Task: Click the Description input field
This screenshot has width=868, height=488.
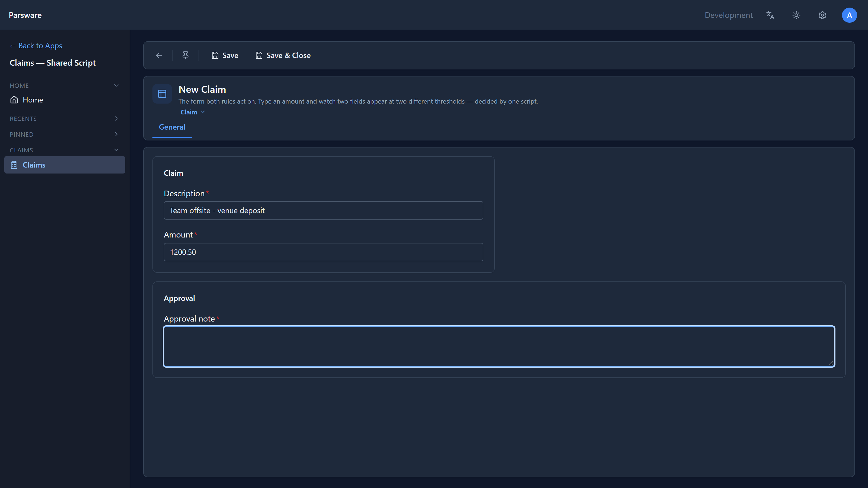Action: (x=323, y=210)
